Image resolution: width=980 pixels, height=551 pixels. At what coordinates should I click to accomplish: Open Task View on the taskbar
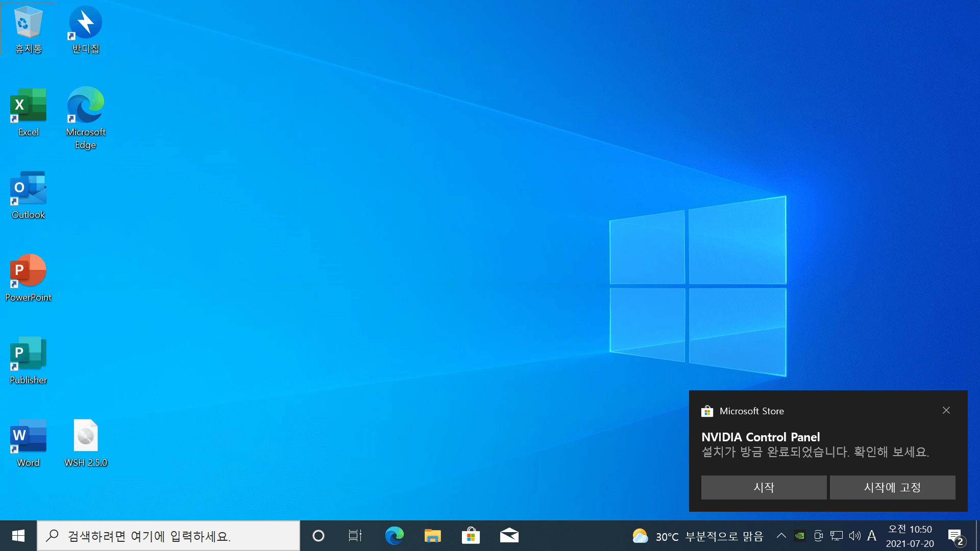point(355,536)
